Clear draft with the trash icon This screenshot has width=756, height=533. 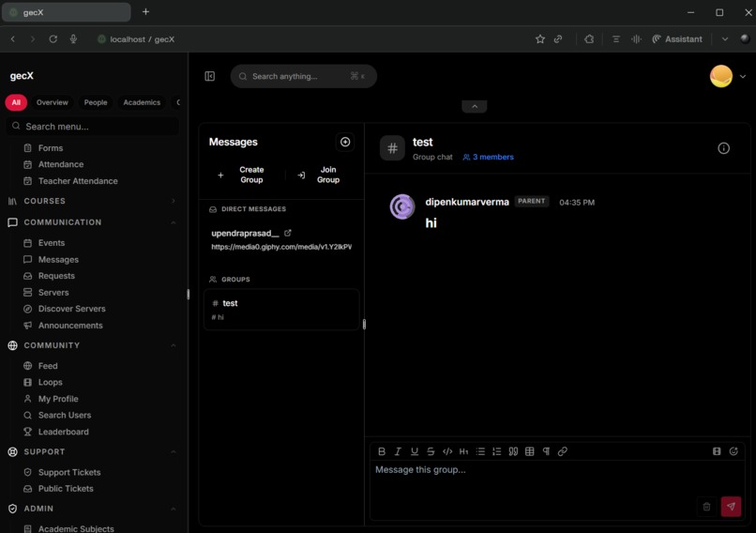click(x=706, y=507)
